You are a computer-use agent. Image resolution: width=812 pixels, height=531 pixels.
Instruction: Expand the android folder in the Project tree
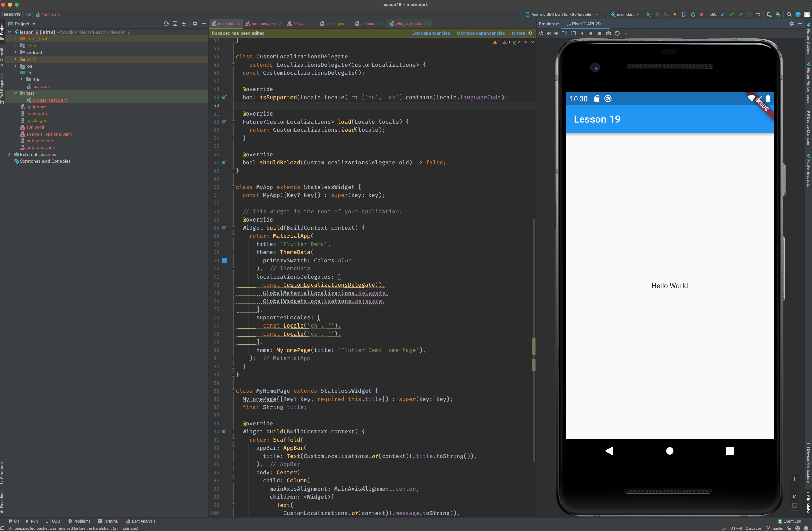tap(15, 52)
